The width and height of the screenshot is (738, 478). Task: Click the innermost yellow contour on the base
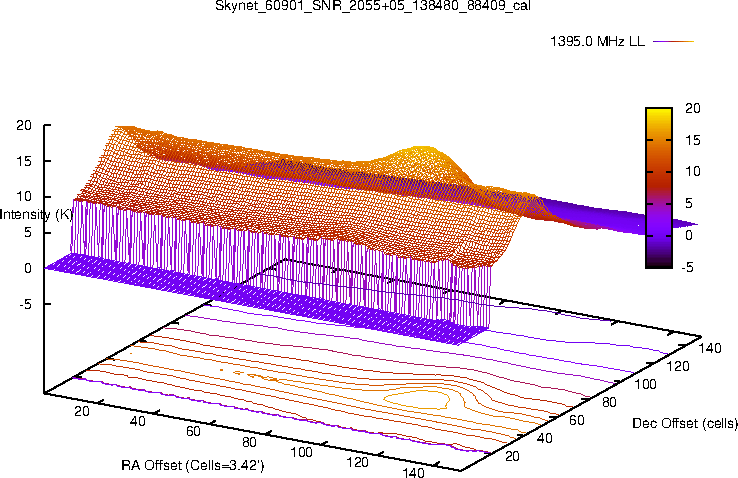tap(417, 399)
